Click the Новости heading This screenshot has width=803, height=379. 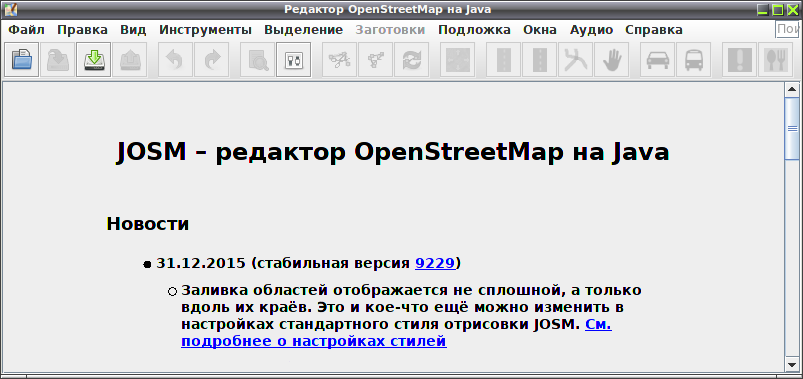coord(147,224)
